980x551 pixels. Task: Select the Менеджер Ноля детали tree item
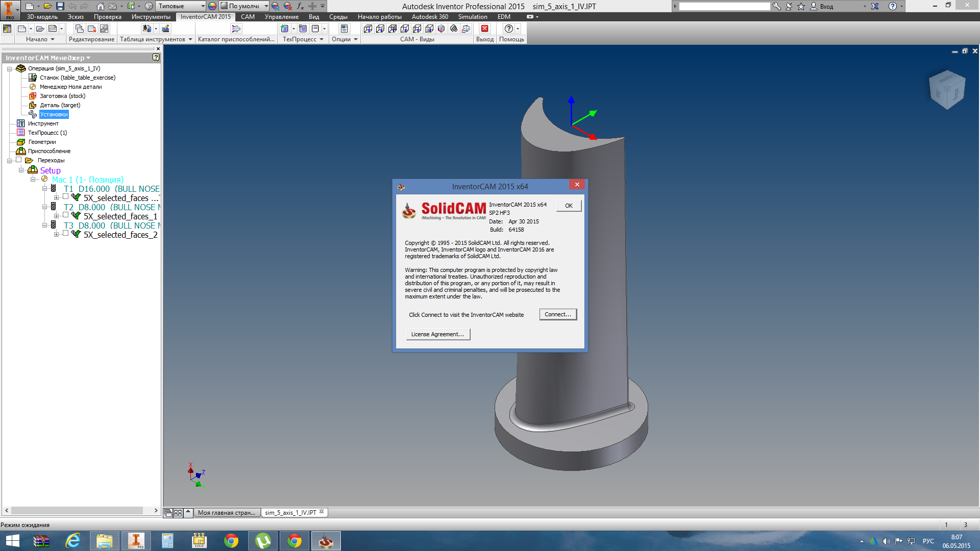click(71, 87)
